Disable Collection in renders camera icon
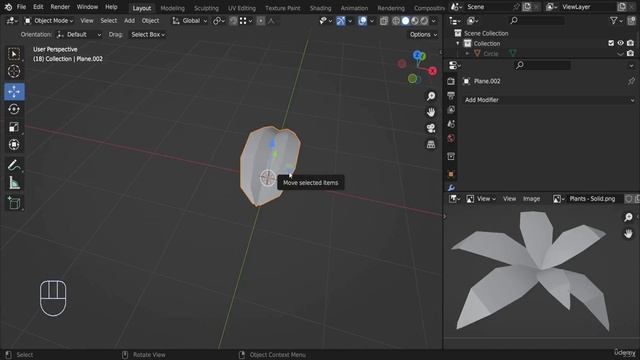The image size is (640, 360). point(631,43)
